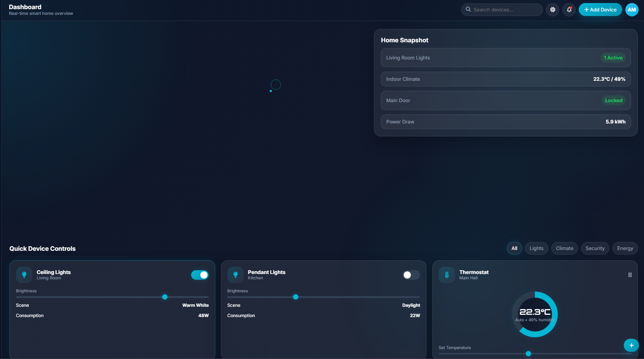Viewport: 644px width, 359px height.
Task: Show Climate devices only
Action: point(564,248)
